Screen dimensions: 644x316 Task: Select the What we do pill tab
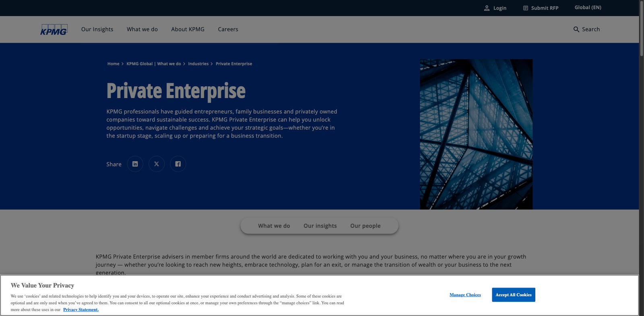click(274, 226)
